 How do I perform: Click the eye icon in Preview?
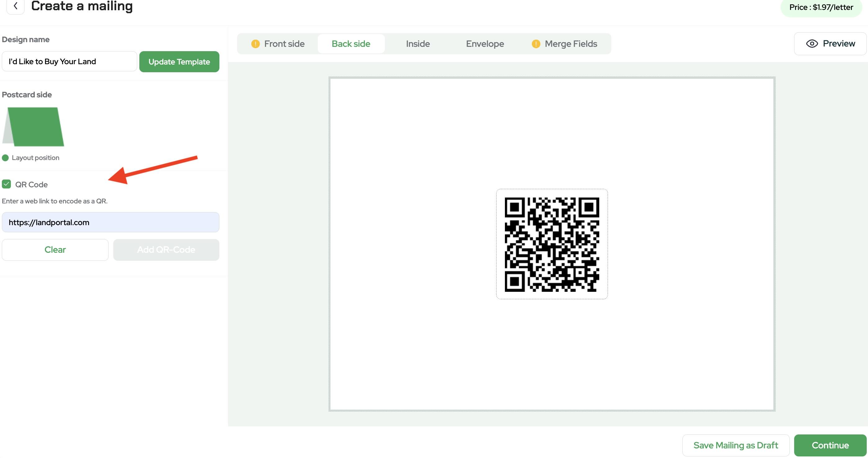click(x=812, y=44)
